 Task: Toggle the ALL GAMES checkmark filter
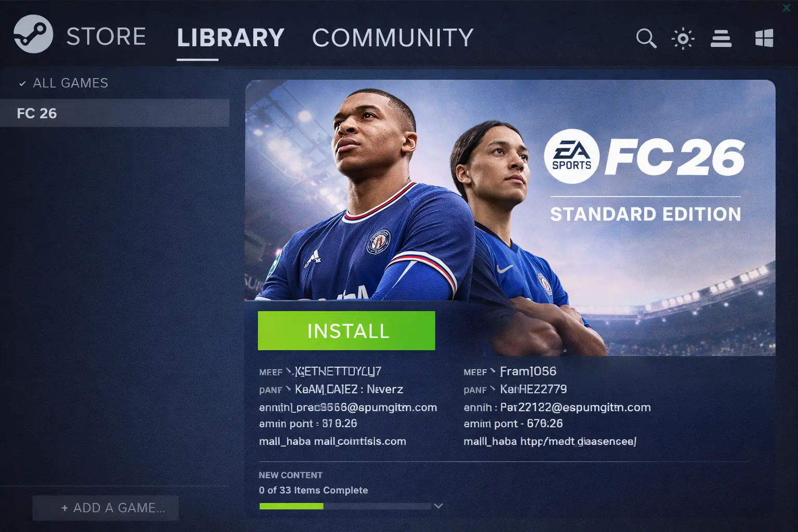22,83
